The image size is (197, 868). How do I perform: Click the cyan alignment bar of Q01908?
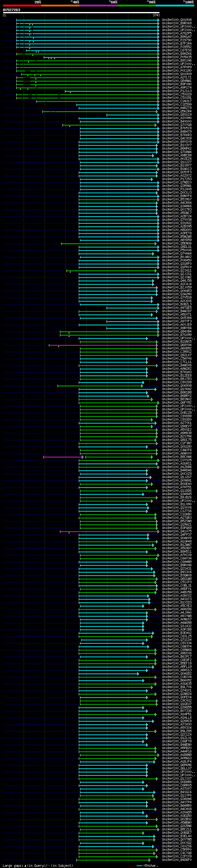click(x=87, y=20)
